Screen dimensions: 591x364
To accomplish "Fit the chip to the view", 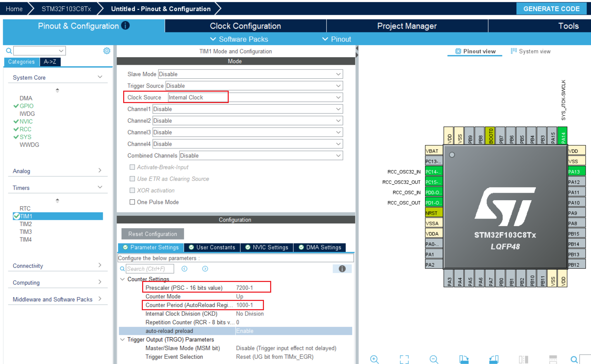I will [404, 359].
